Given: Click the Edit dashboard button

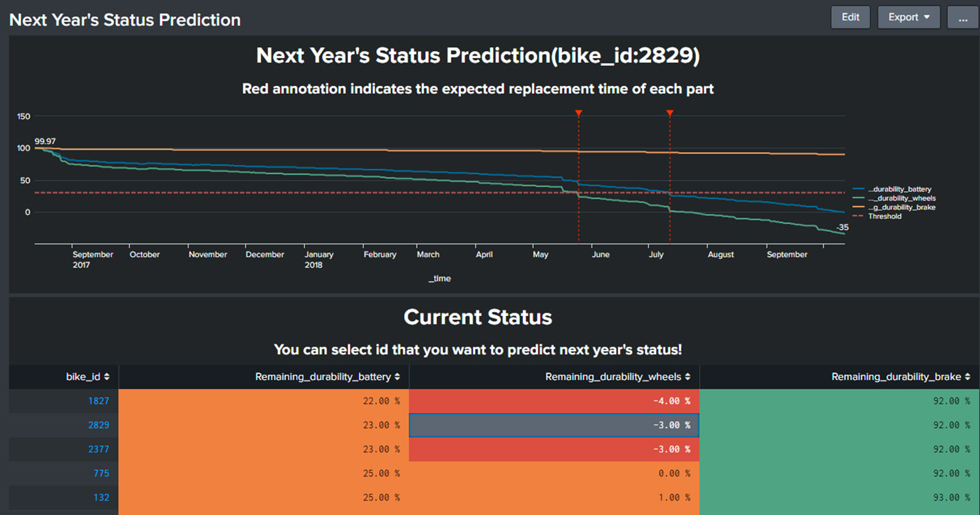Looking at the screenshot, I should [850, 18].
